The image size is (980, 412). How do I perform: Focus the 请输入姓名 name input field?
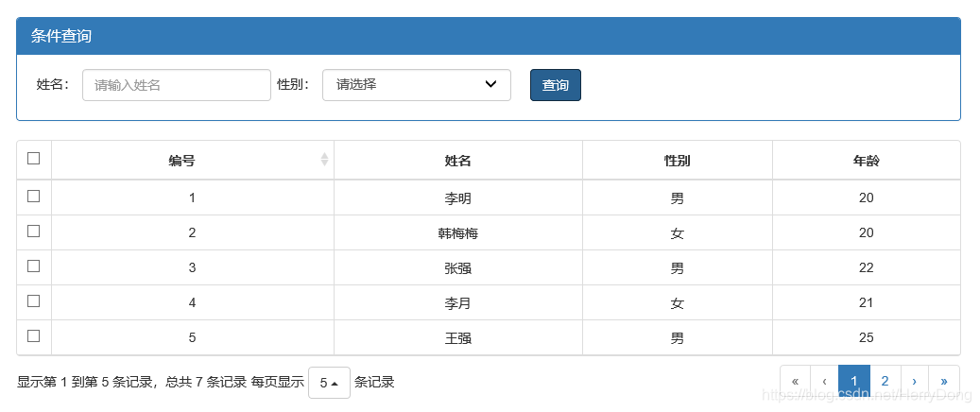pos(177,84)
